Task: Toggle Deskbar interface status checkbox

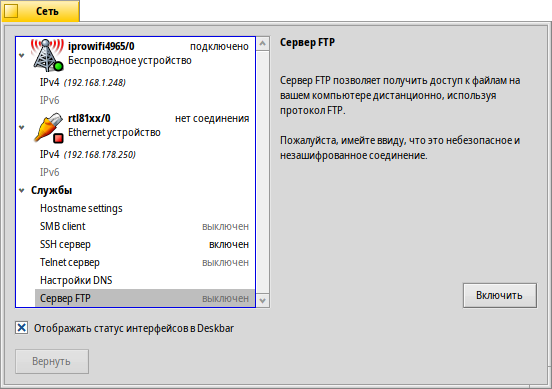Action: click(x=21, y=328)
